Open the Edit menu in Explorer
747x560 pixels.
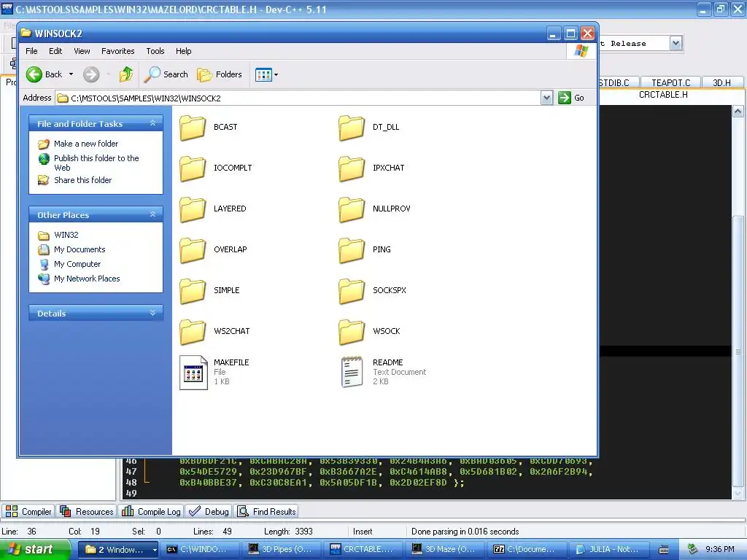55,51
